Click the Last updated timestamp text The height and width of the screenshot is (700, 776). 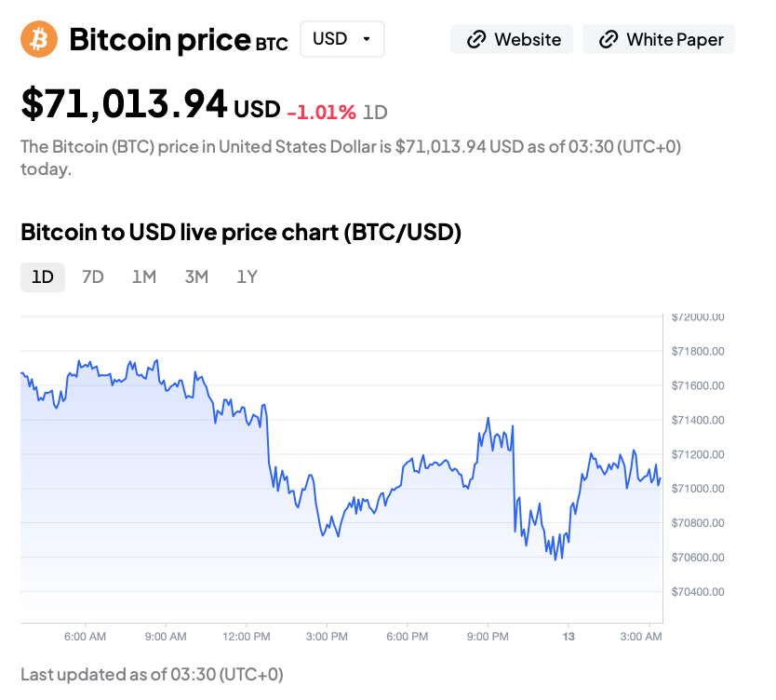tap(152, 674)
